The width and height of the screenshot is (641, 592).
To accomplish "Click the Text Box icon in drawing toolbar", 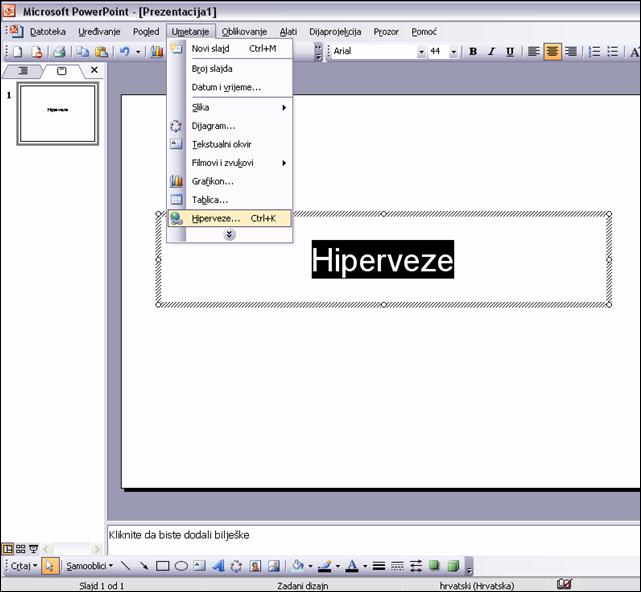I will click(x=199, y=566).
